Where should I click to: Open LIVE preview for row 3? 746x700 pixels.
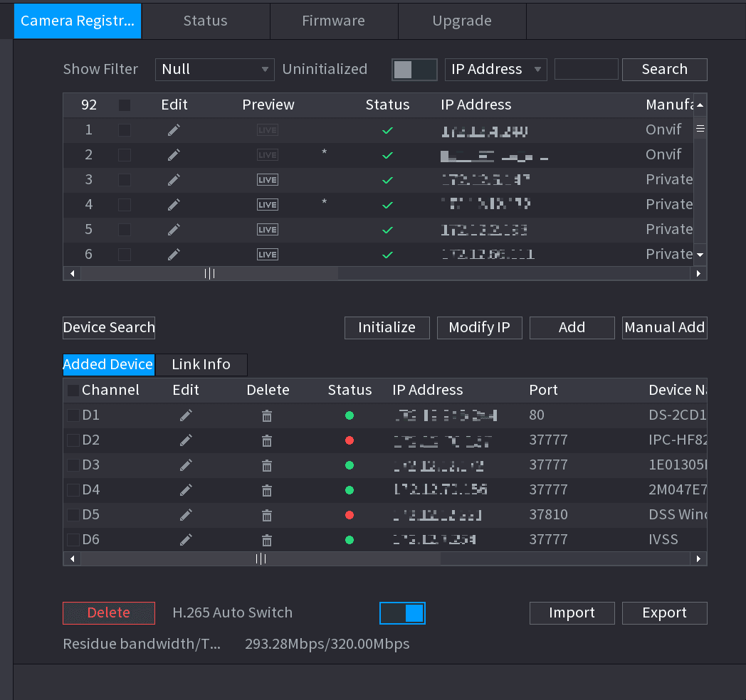point(268,180)
